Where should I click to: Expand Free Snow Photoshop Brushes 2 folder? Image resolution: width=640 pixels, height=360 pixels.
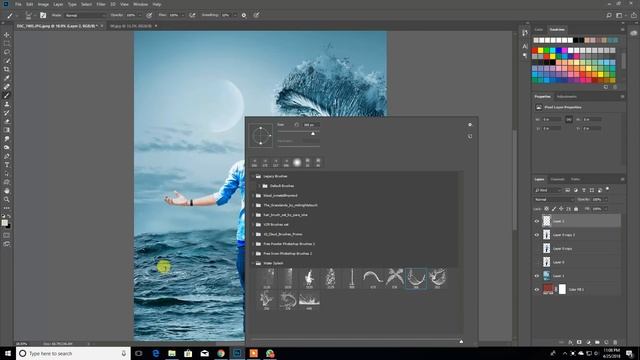click(253, 253)
